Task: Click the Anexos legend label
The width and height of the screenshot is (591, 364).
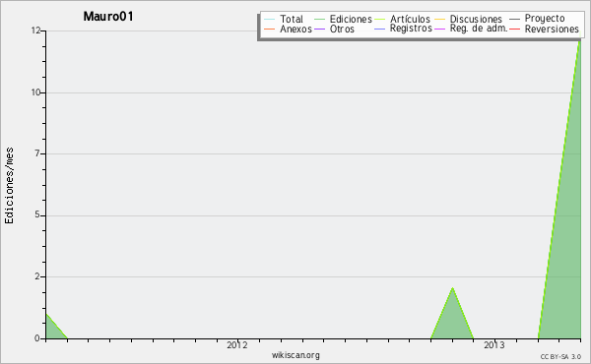Action: click(295, 29)
